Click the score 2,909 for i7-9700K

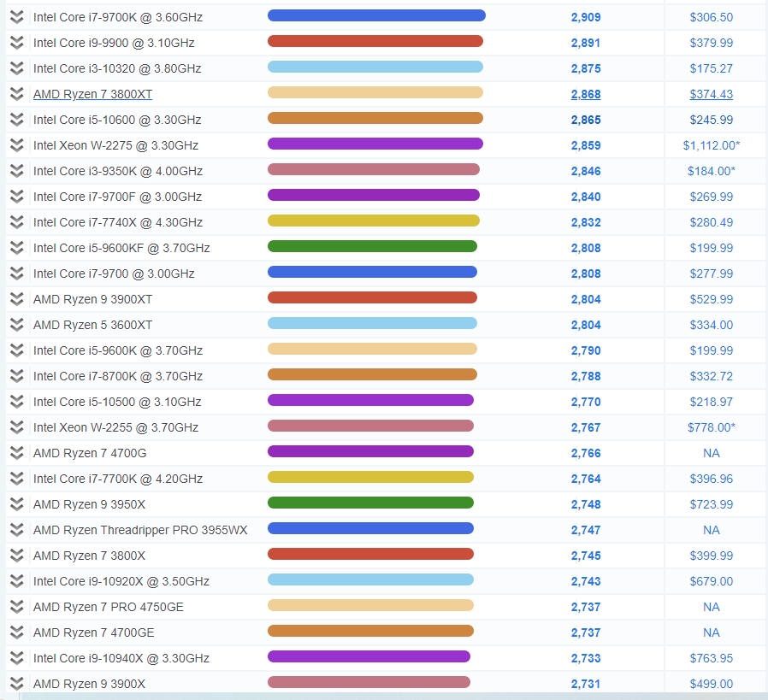coord(586,17)
